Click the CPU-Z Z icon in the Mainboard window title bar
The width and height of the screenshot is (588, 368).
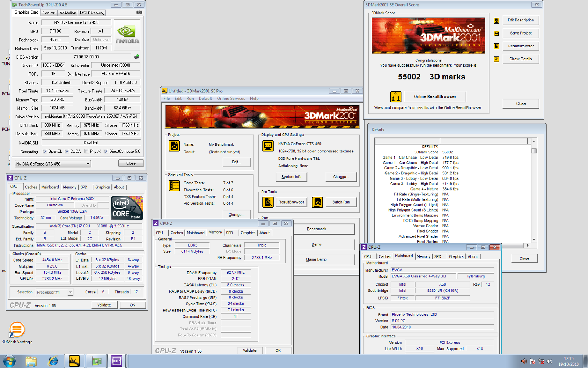[x=364, y=247]
